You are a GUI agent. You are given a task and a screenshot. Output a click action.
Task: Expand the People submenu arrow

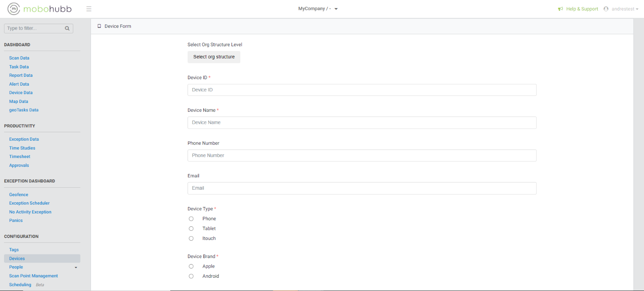(x=76, y=267)
